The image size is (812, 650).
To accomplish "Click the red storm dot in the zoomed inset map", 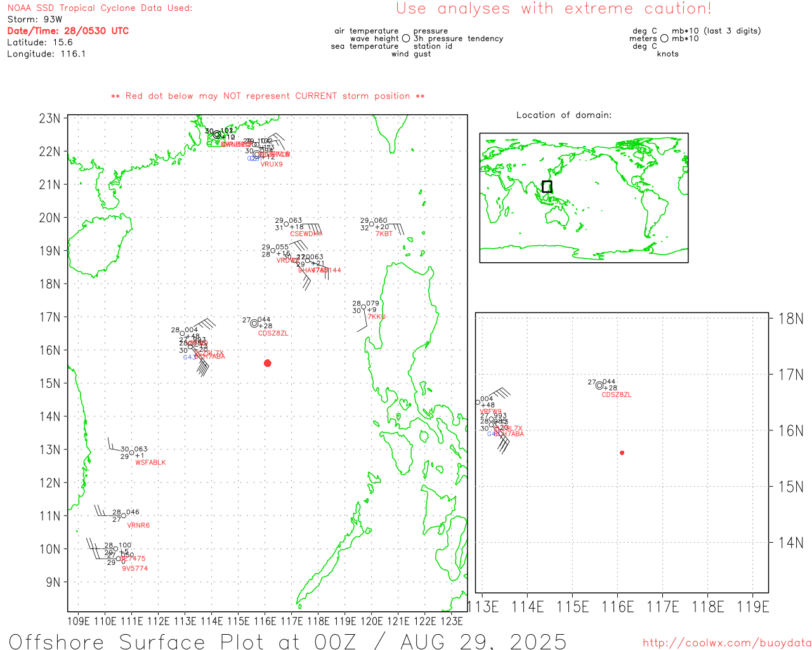I will [x=622, y=453].
